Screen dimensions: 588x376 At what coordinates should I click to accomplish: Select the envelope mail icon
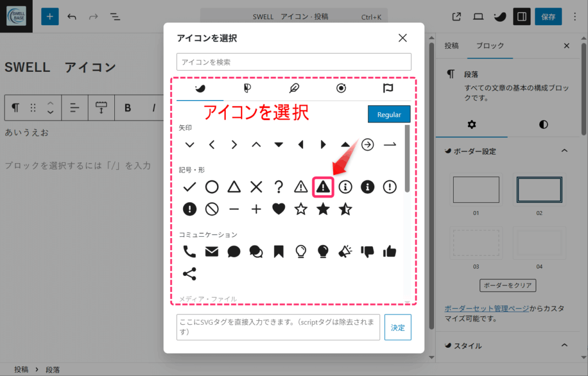click(212, 252)
